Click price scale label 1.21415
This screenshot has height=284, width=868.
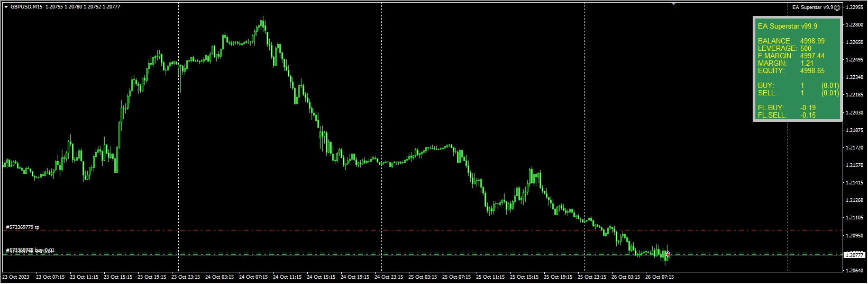(855, 183)
